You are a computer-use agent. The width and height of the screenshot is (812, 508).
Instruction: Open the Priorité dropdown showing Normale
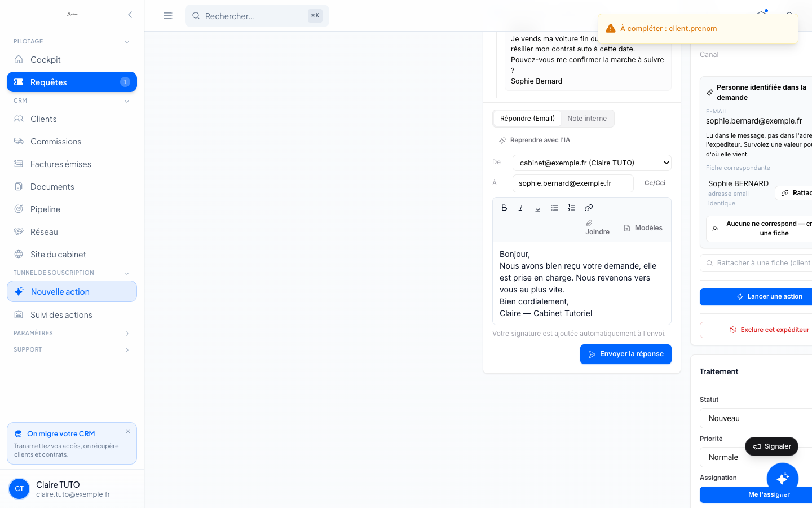click(756, 457)
